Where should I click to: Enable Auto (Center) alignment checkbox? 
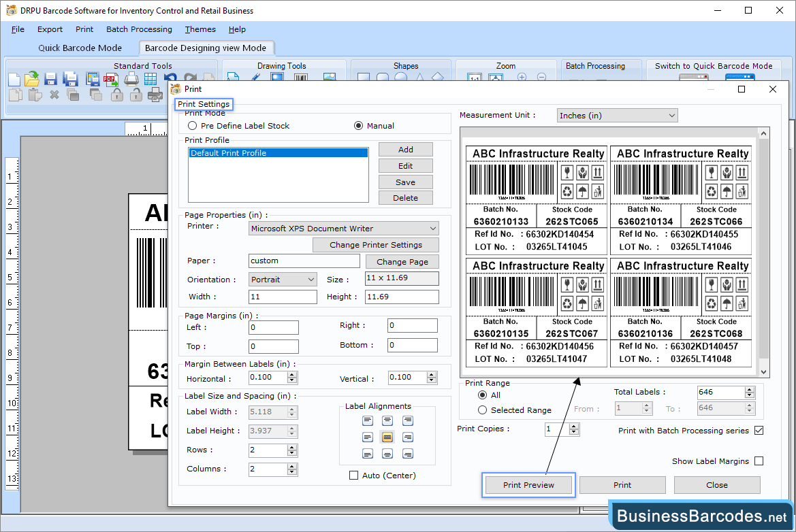[x=354, y=476]
